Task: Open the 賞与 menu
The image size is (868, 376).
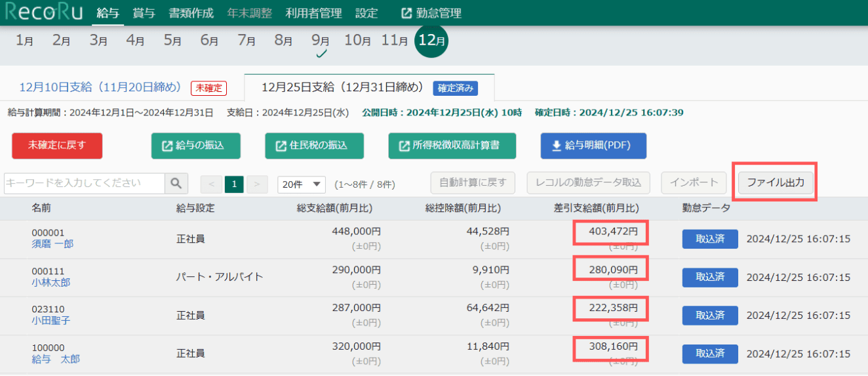Action: pyautogui.click(x=144, y=13)
